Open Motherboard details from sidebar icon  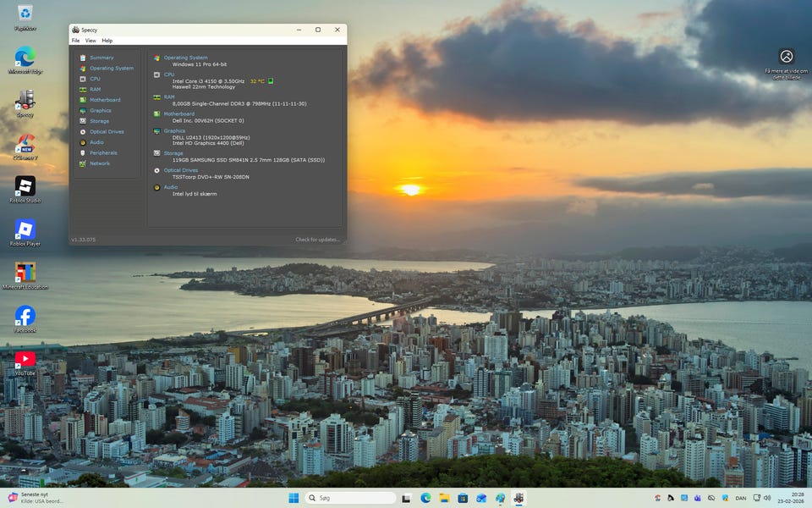coord(83,100)
